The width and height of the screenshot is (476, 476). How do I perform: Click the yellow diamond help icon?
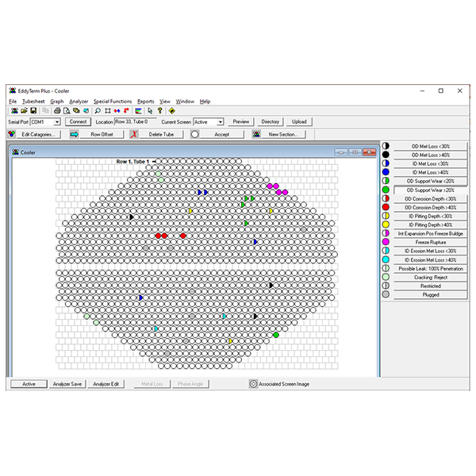point(171,111)
